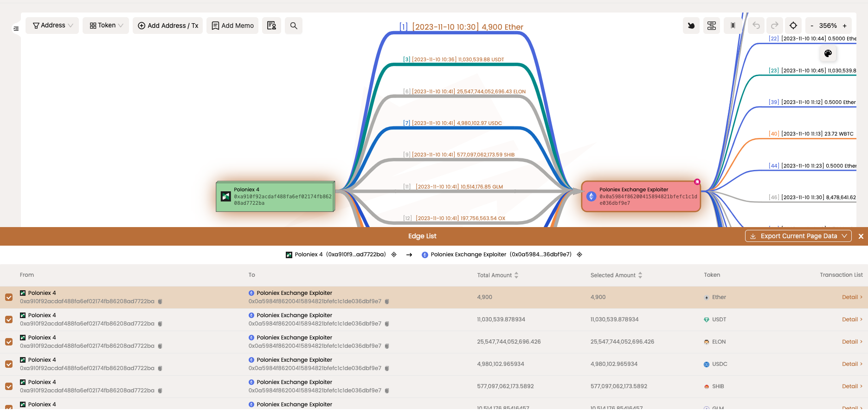Viewport: 868px width, 417px height.
Task: Uncheck the SHIB transfer row checkbox
Action: pos(9,386)
